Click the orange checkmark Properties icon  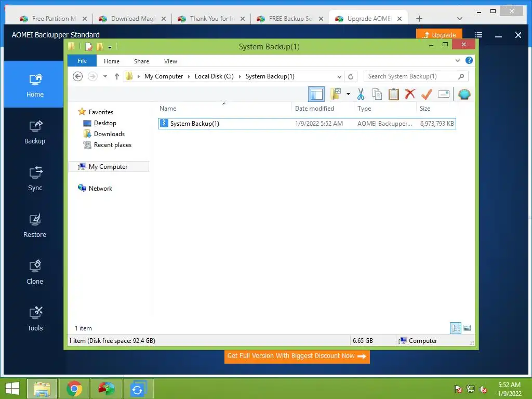pyautogui.click(x=427, y=94)
